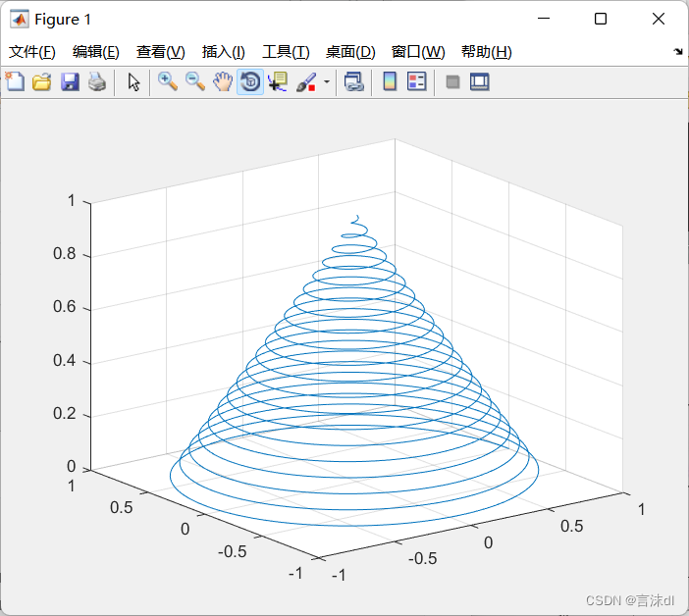This screenshot has height=616, width=689.
Task: Activate the Pan hand tool
Action: point(223,82)
